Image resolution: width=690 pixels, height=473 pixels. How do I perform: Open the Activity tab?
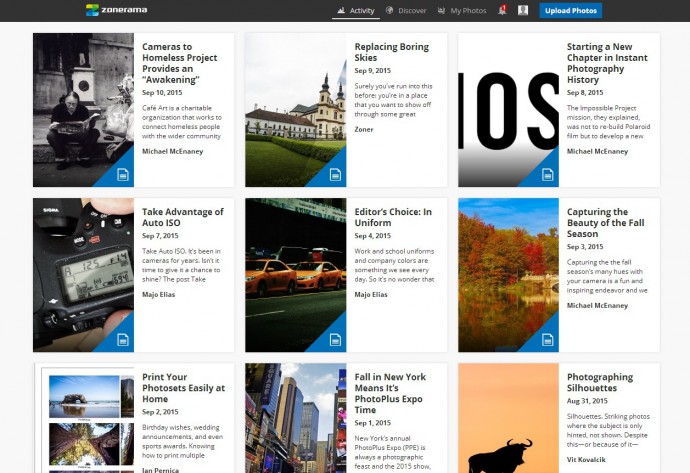tap(356, 11)
